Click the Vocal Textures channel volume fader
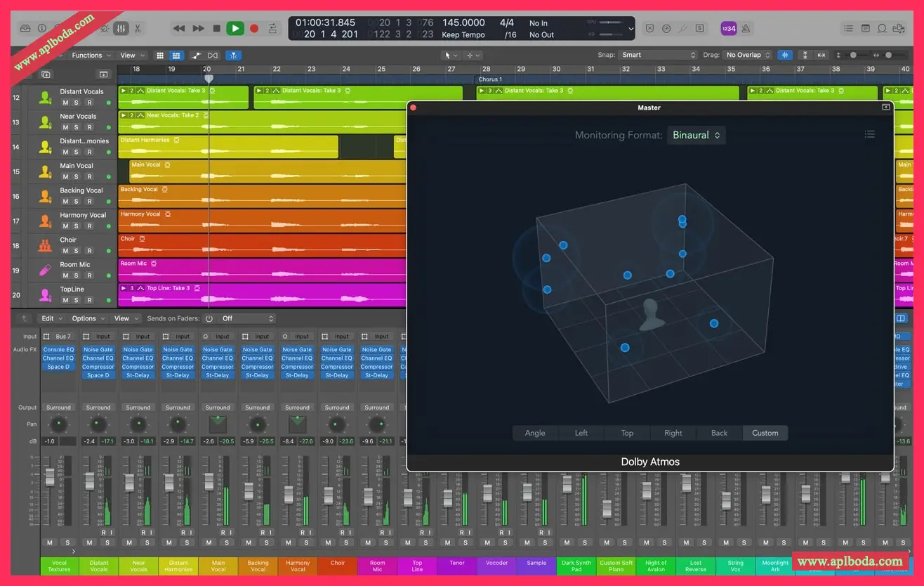Image resolution: width=924 pixels, height=586 pixels. tap(50, 477)
